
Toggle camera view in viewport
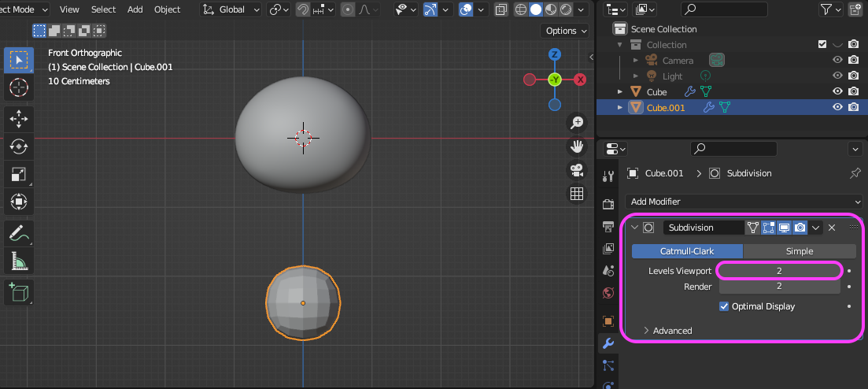[x=577, y=170]
